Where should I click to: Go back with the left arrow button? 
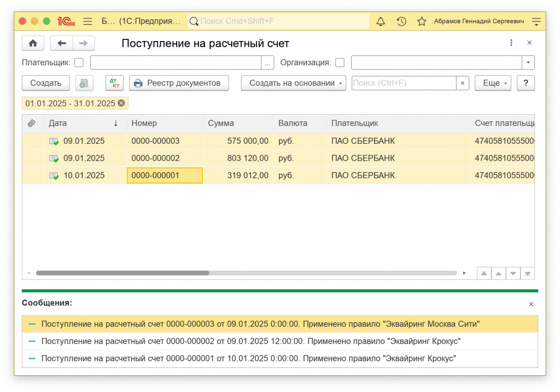click(x=61, y=43)
